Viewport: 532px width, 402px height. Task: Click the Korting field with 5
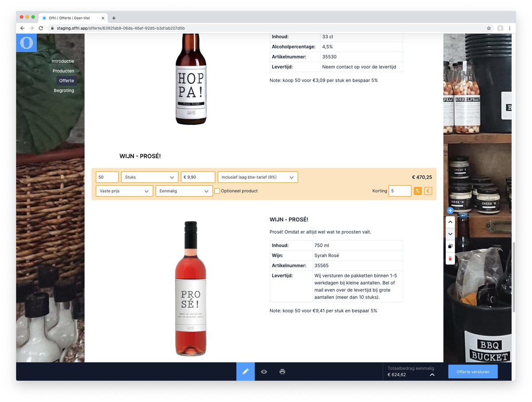pos(400,191)
